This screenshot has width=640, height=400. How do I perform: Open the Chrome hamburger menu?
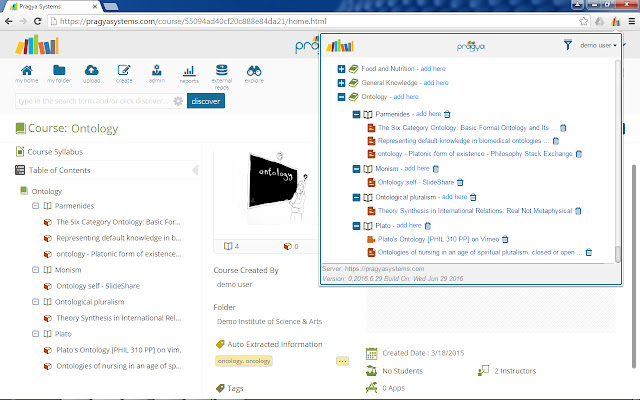click(631, 21)
